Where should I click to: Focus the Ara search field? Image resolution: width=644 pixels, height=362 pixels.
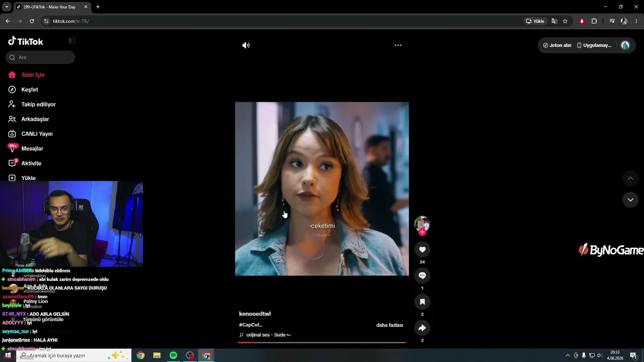tap(40, 57)
